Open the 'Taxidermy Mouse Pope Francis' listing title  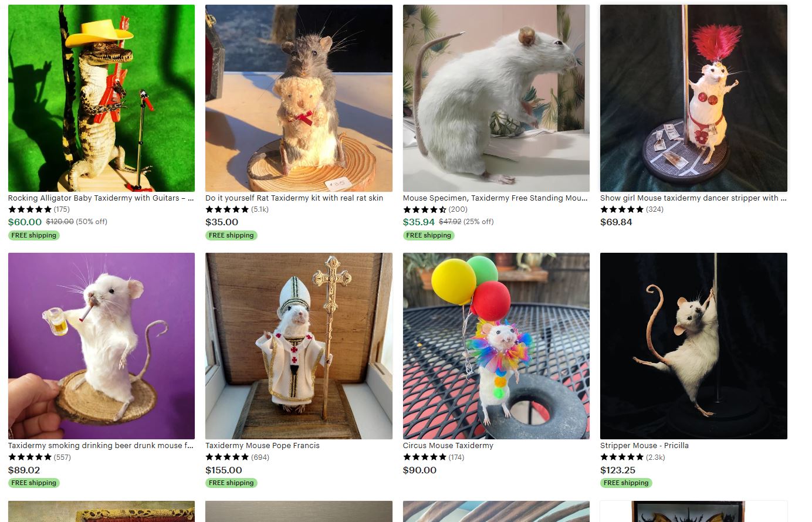pos(262,446)
